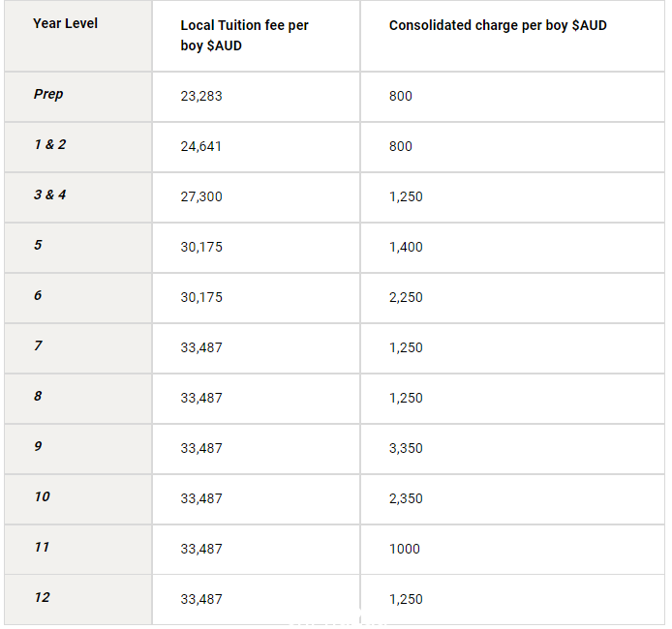Select the 1,400 charge for Year 5
The image size is (672, 629).
(x=406, y=247)
